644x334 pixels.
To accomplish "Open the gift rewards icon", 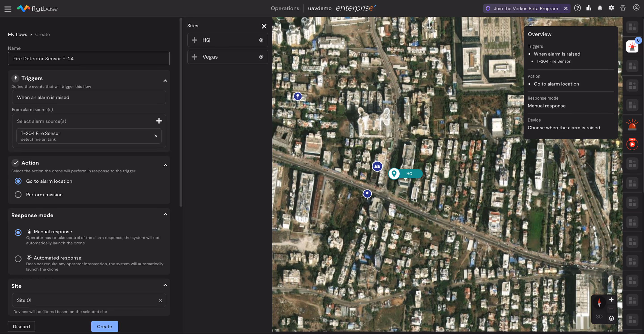I will 623,8.
